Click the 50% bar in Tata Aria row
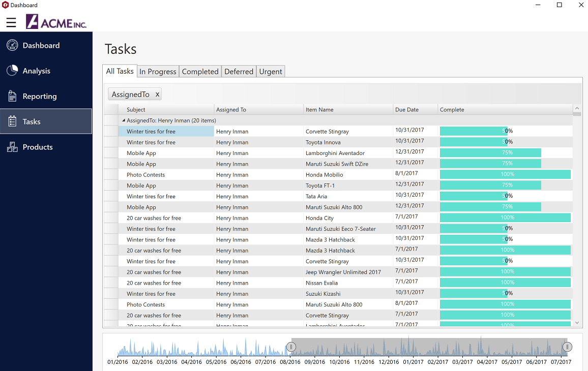 [474, 196]
